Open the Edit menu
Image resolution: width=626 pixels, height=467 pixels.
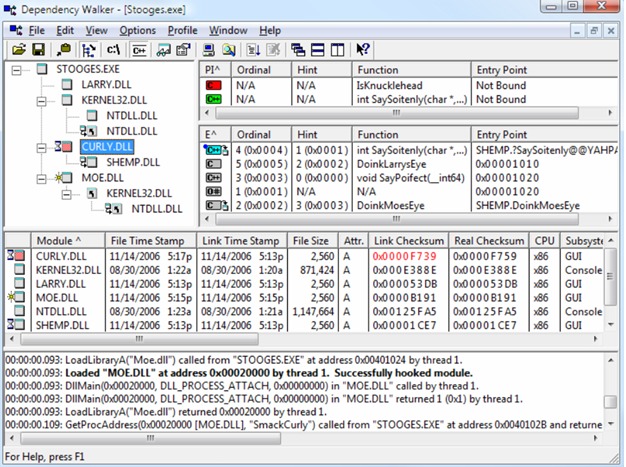tap(65, 30)
